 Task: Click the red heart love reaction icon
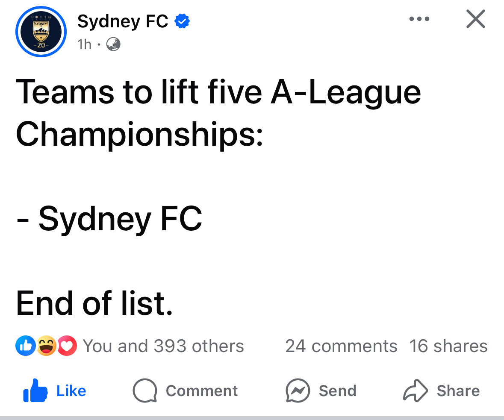[67, 346]
